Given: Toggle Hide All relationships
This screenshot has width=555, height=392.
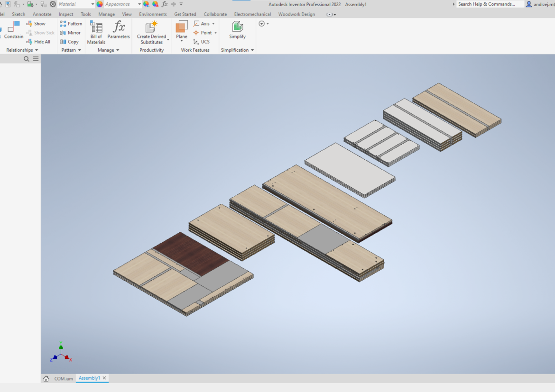Looking at the screenshot, I should tap(38, 42).
